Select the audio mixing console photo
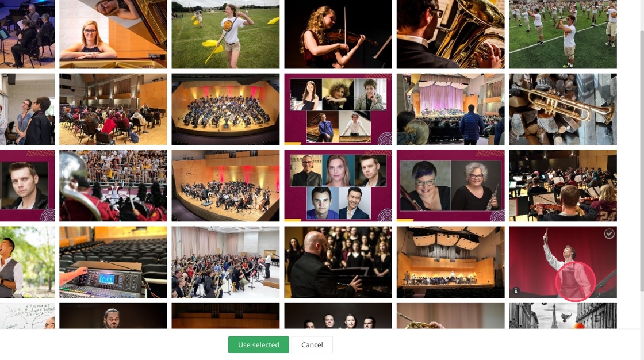Screen dimensions: 644x360 [113, 262]
